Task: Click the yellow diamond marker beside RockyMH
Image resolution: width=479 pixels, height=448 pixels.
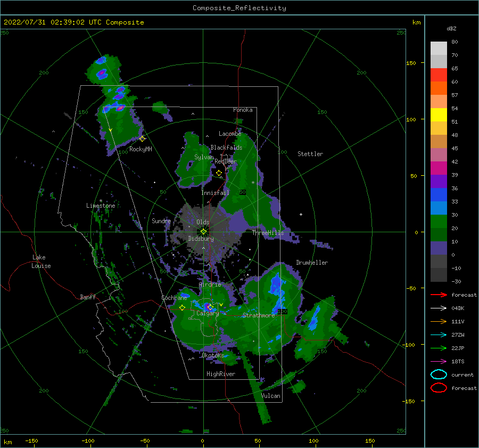Action: pyautogui.click(x=142, y=139)
